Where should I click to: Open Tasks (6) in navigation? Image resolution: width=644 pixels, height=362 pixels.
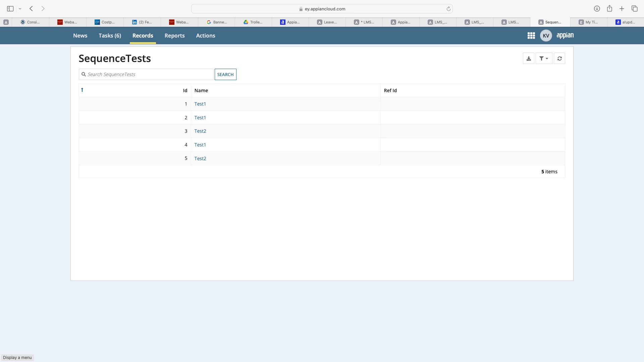coord(110,36)
